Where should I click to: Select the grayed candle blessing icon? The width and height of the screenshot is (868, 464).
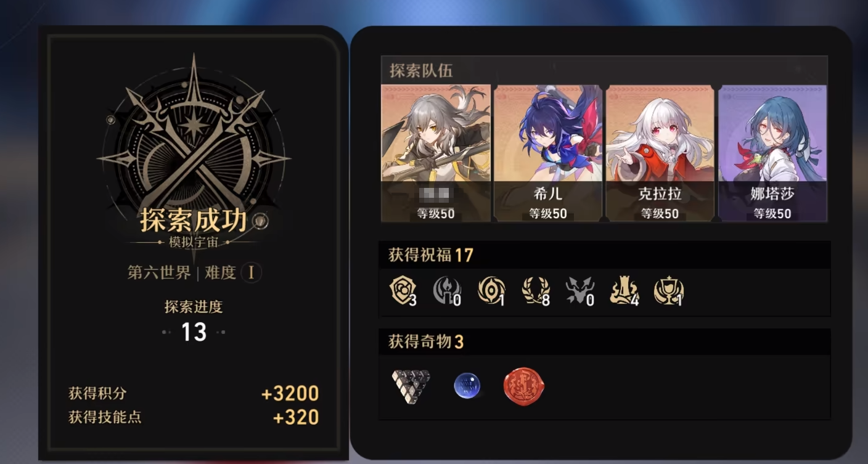[446, 290]
